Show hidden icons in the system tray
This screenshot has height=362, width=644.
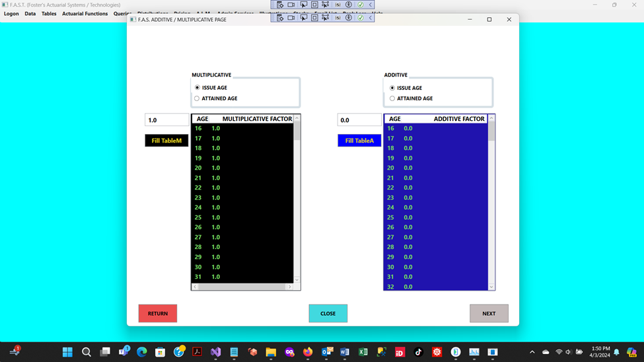(532, 352)
